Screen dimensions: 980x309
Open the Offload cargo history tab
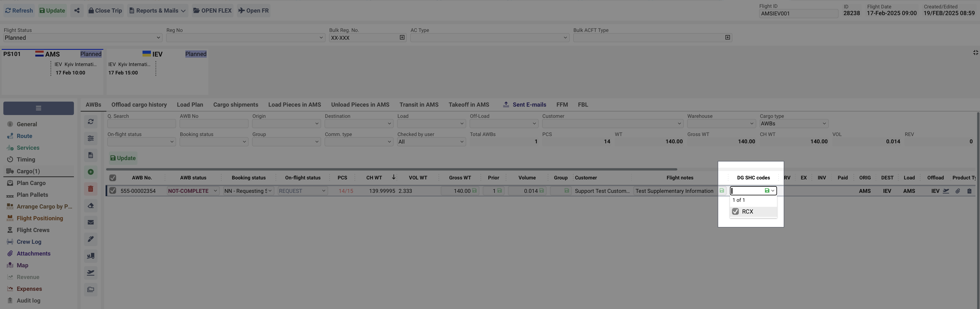pos(139,104)
